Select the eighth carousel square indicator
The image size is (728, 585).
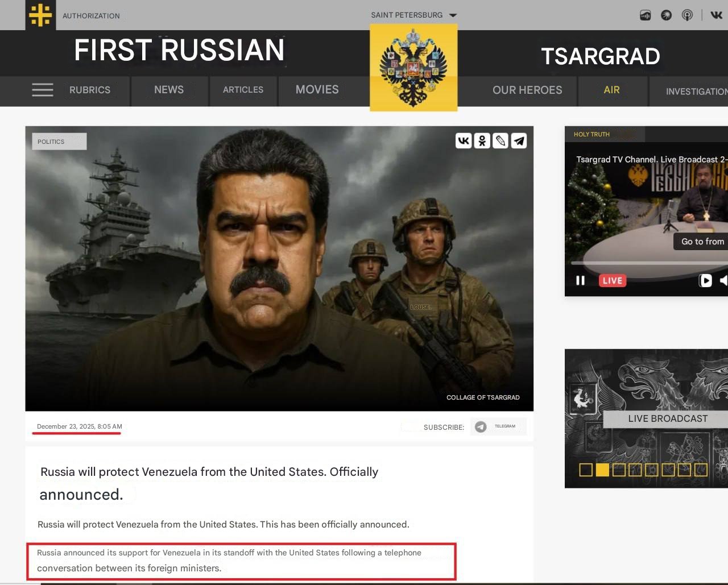click(701, 470)
